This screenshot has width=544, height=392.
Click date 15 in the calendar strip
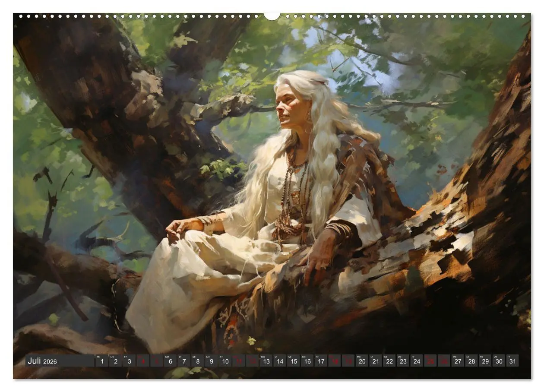point(293,361)
